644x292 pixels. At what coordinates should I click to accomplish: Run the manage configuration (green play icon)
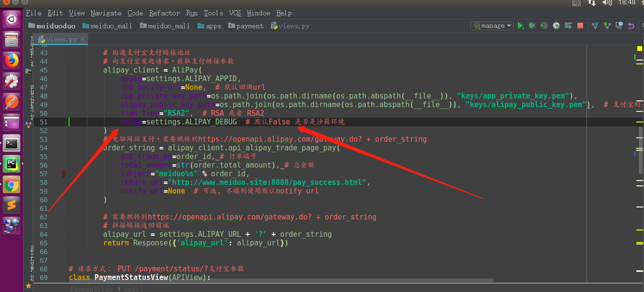(521, 25)
